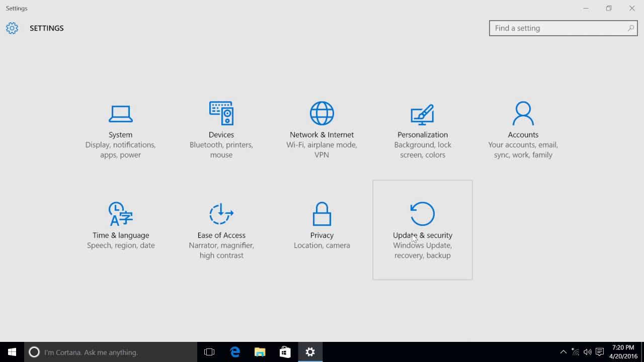
Task: Restore down the Settings window
Action: point(609,8)
